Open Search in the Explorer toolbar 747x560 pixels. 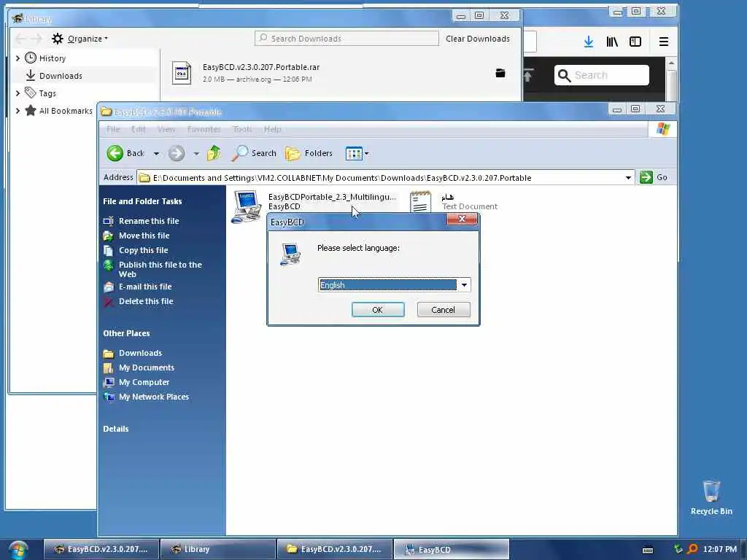tap(254, 153)
